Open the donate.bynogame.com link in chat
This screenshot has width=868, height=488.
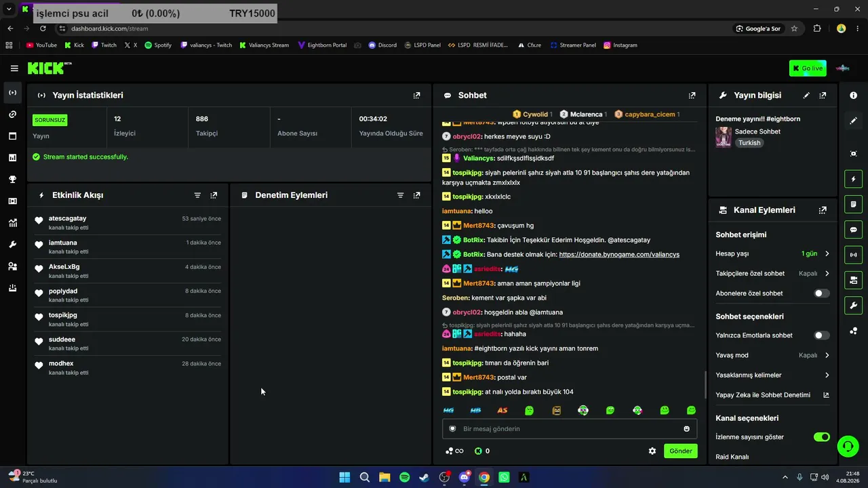[x=619, y=254]
